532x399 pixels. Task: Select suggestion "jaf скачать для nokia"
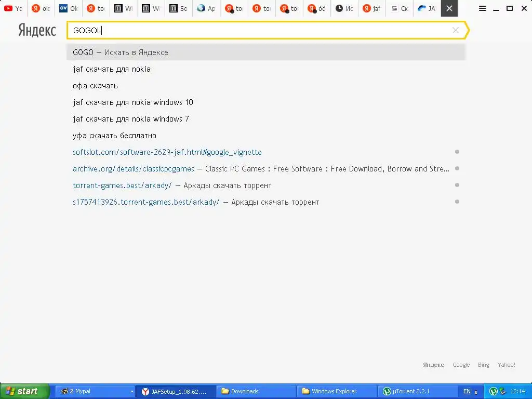tap(265, 69)
